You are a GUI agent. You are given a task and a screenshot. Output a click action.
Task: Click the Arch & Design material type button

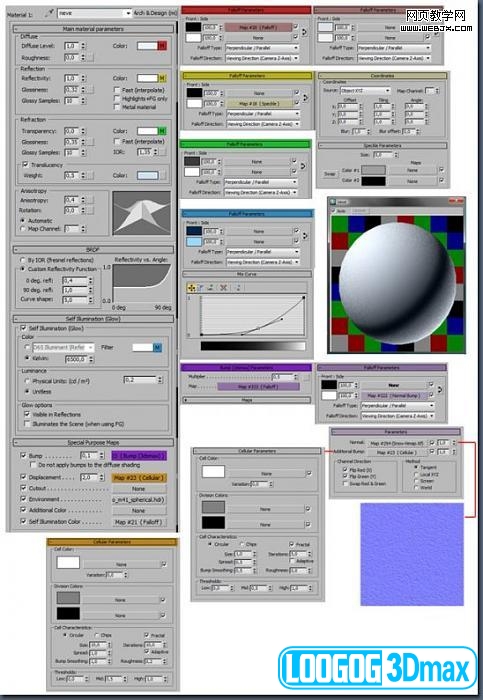point(155,13)
